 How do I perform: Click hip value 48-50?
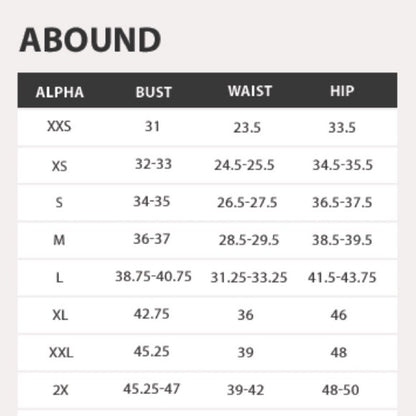(x=340, y=390)
